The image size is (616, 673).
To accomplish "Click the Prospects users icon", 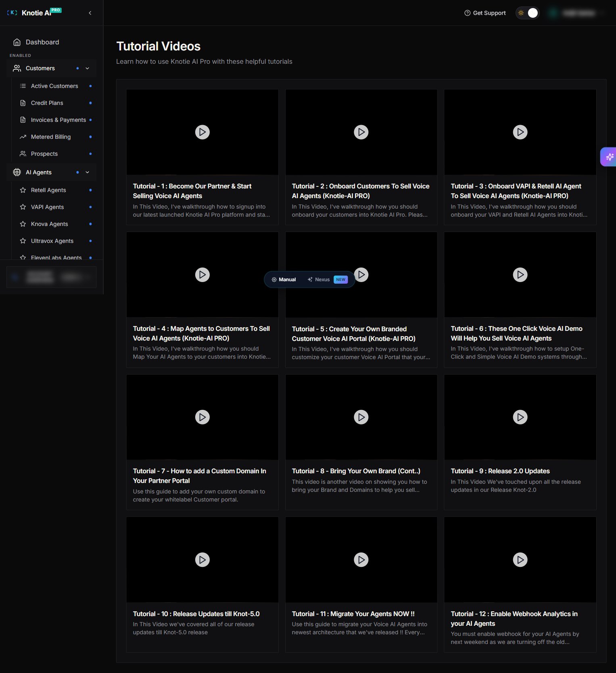I will tap(23, 154).
